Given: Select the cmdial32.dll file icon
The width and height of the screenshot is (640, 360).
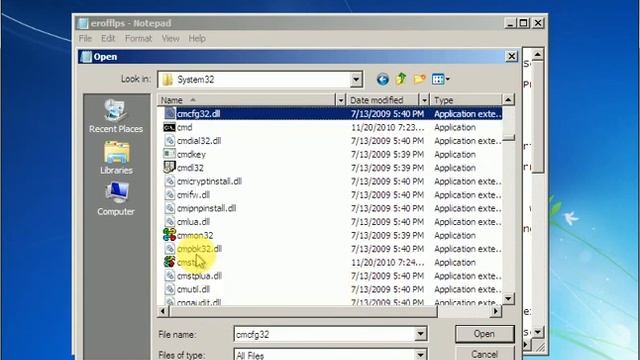Looking at the screenshot, I should coord(170,141).
